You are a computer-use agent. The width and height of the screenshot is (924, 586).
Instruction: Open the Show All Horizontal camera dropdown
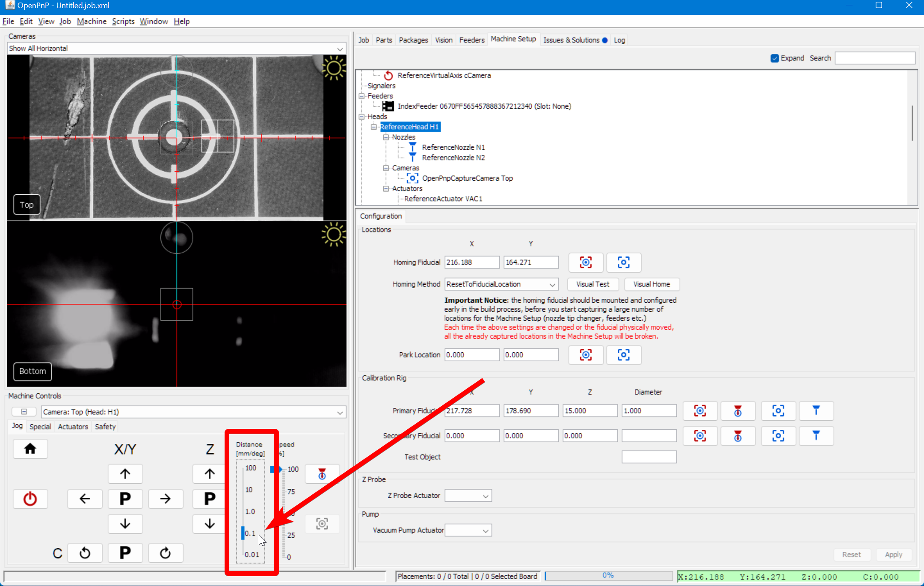click(x=339, y=48)
